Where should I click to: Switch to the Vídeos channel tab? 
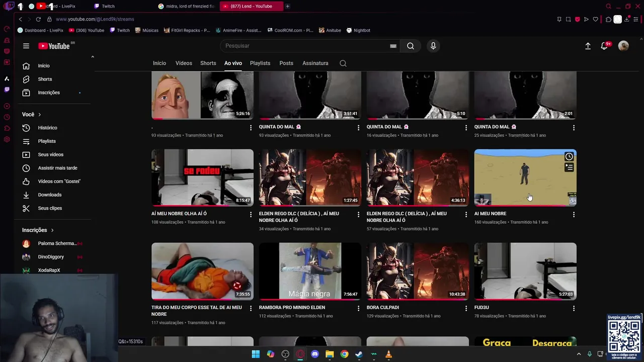(184, 63)
